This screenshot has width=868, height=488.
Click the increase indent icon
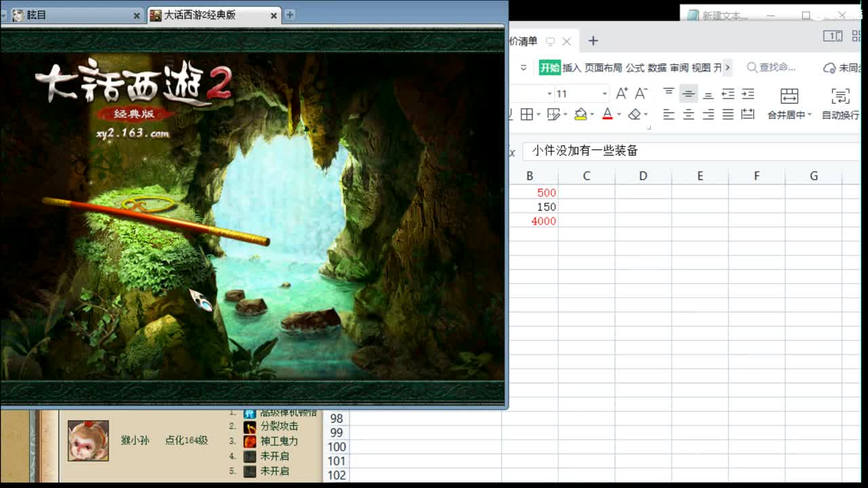tap(748, 94)
